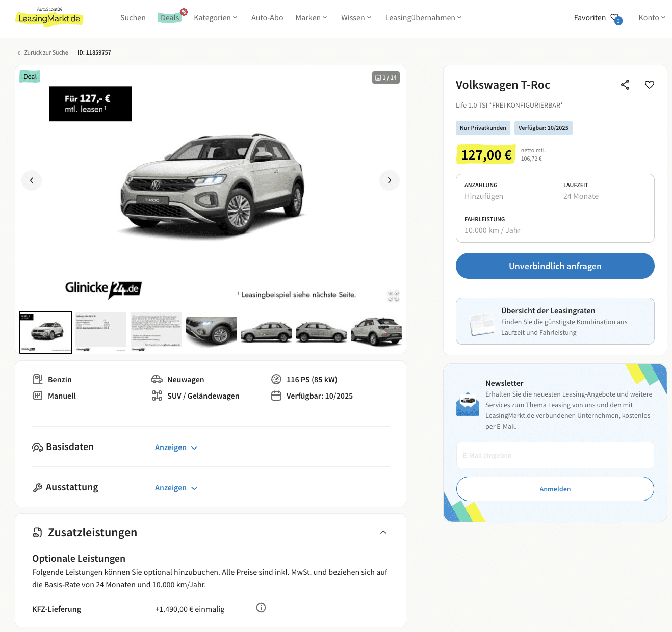Show previous car image arrow
The width and height of the screenshot is (672, 632).
click(x=32, y=180)
